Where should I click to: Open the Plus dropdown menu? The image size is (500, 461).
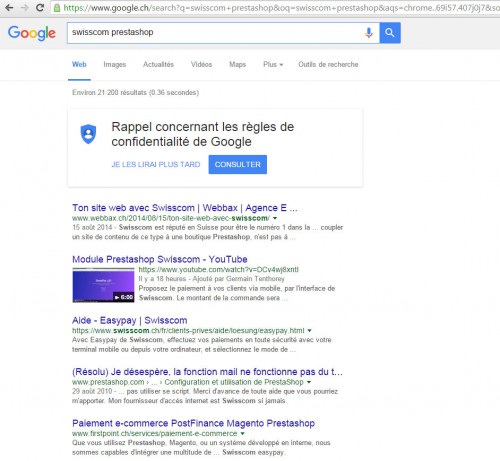273,64
